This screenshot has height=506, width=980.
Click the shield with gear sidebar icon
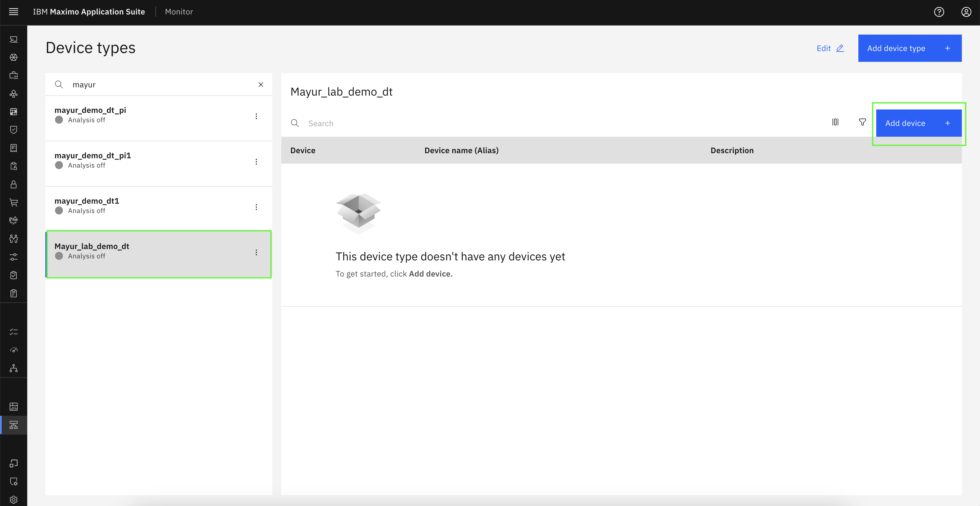click(x=14, y=481)
